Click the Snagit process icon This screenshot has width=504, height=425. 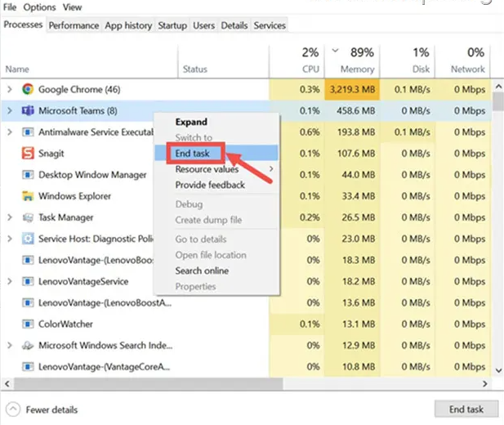point(28,153)
